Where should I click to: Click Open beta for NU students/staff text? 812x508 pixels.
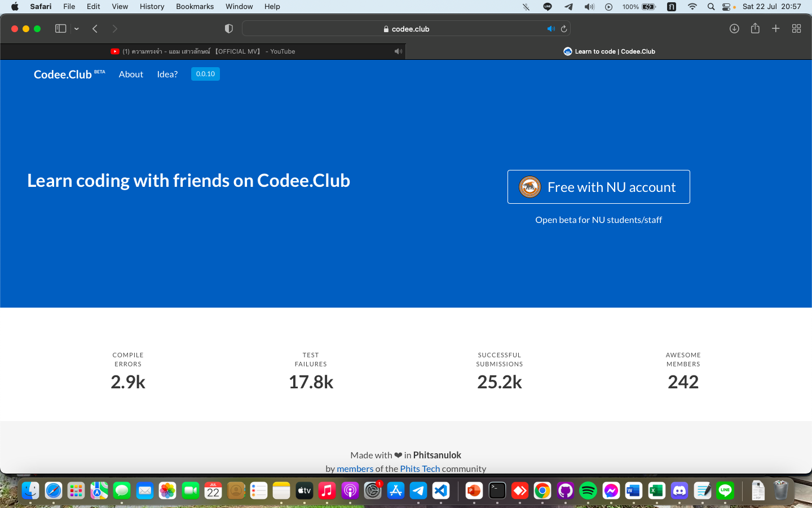(599, 220)
